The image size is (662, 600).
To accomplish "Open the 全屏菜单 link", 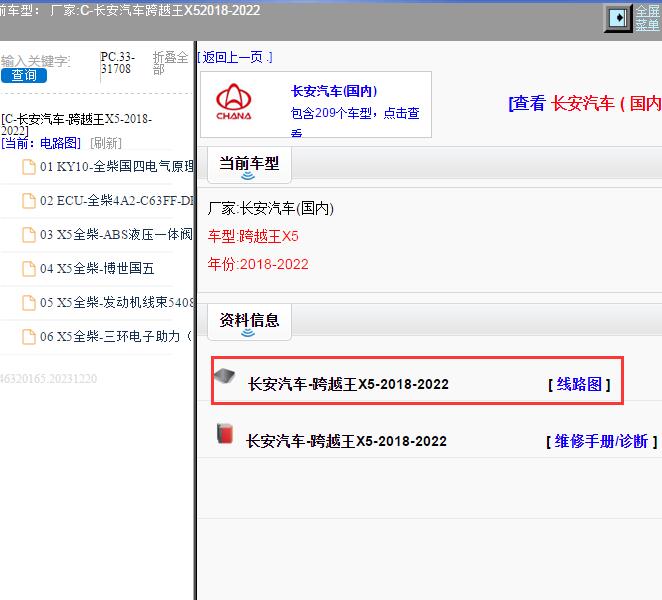I will click(x=648, y=18).
